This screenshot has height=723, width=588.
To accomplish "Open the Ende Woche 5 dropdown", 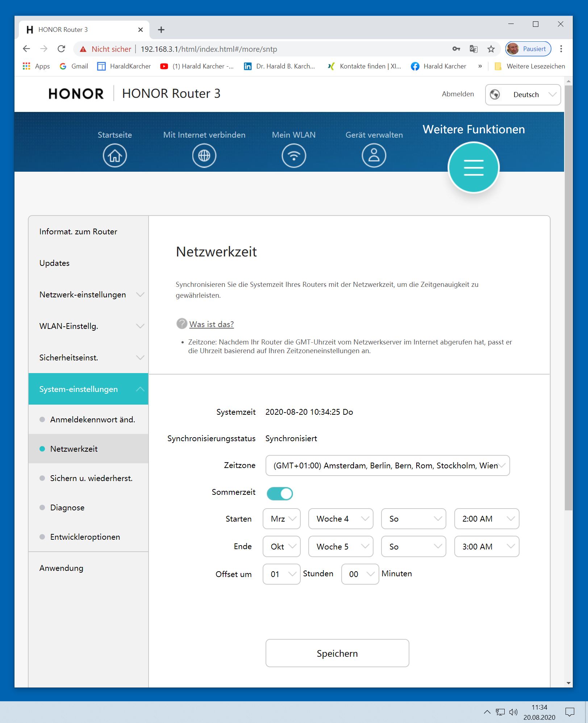I will tap(341, 546).
